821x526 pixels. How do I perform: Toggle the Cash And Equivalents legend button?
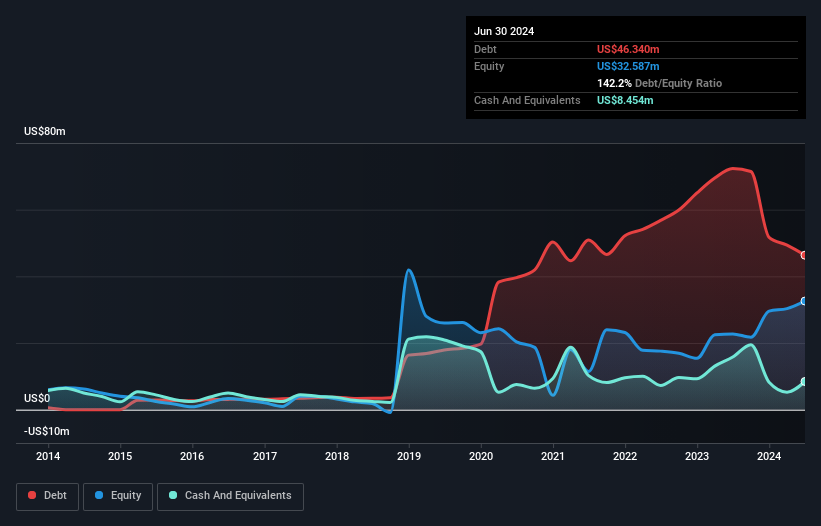(x=230, y=497)
